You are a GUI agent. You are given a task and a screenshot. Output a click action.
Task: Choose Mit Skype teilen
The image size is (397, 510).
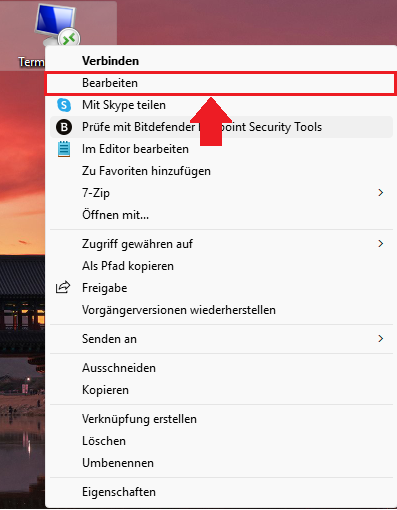[x=124, y=105]
